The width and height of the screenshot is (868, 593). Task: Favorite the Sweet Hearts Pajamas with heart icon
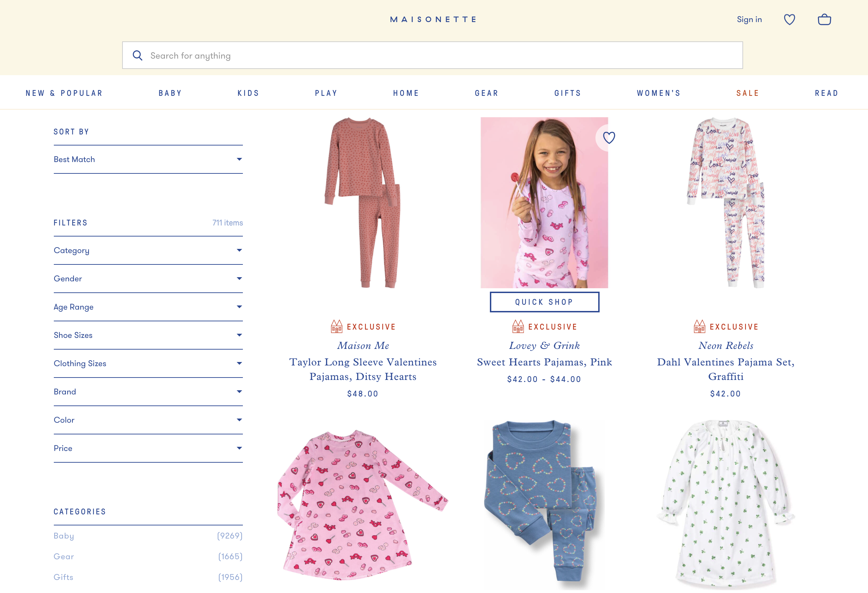tap(609, 138)
